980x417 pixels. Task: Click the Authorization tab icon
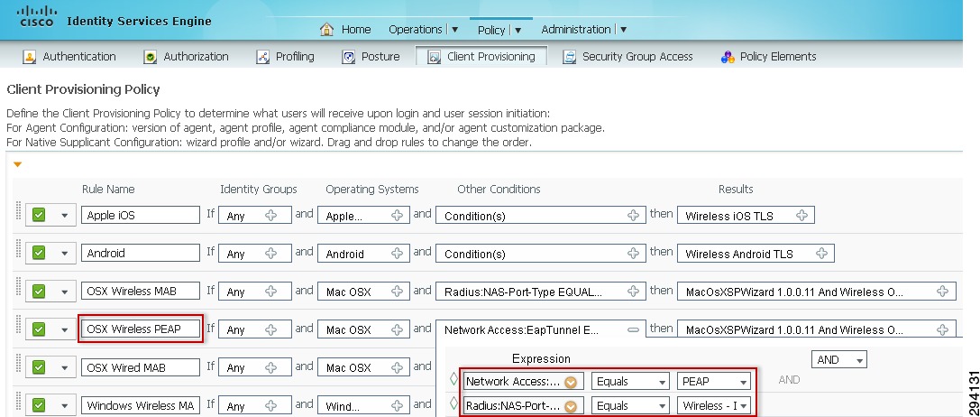click(150, 57)
